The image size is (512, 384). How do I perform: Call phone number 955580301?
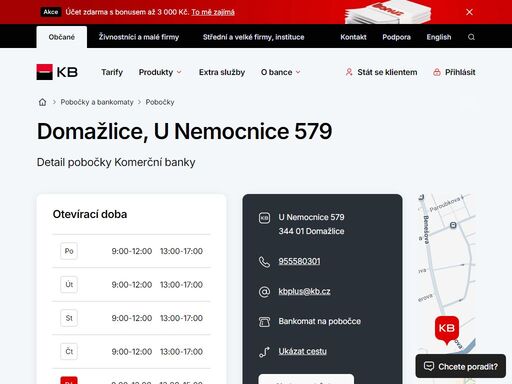299,261
